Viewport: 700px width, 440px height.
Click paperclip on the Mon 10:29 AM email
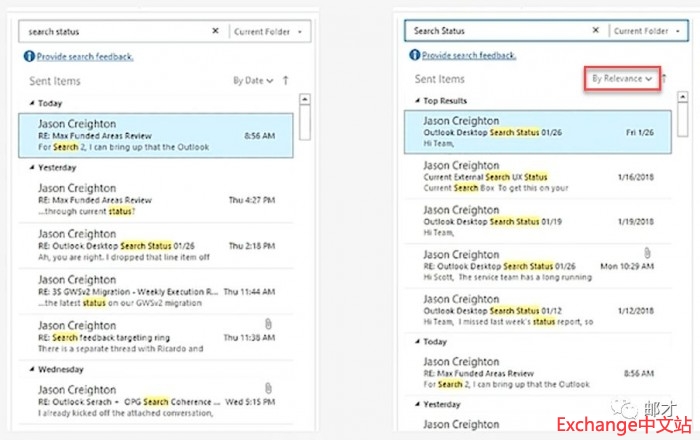pyautogui.click(x=652, y=252)
